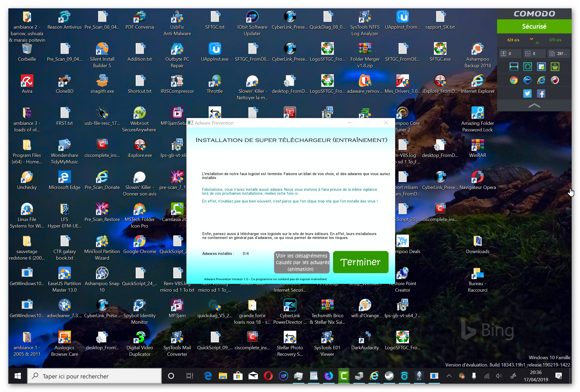Select the Webroot SecureAnywhere icon

click(x=140, y=120)
